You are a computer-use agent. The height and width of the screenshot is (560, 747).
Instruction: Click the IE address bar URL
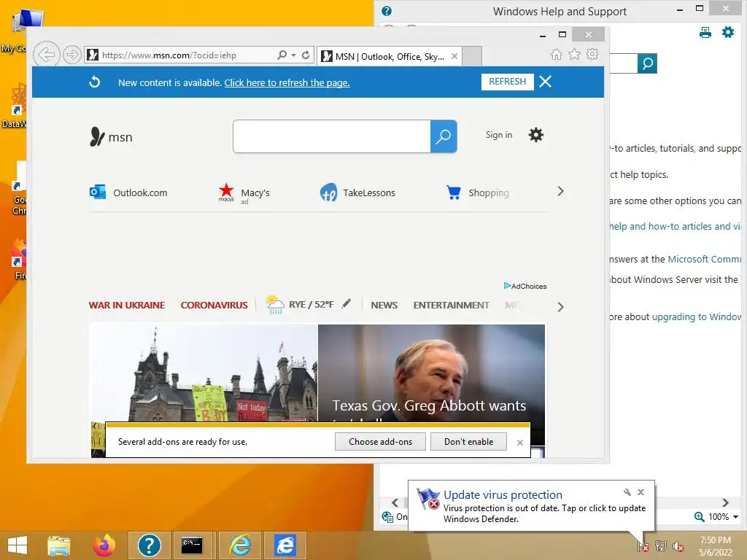coord(169,55)
